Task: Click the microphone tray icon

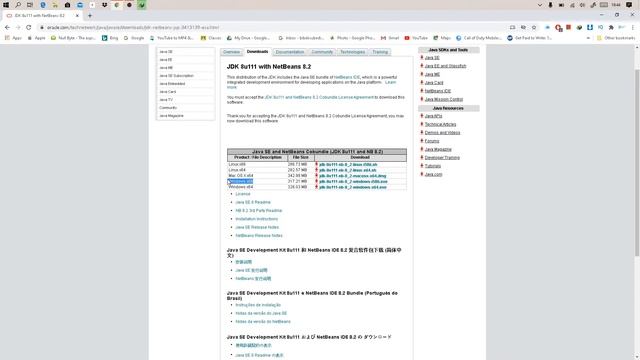Action: click(550, 5)
